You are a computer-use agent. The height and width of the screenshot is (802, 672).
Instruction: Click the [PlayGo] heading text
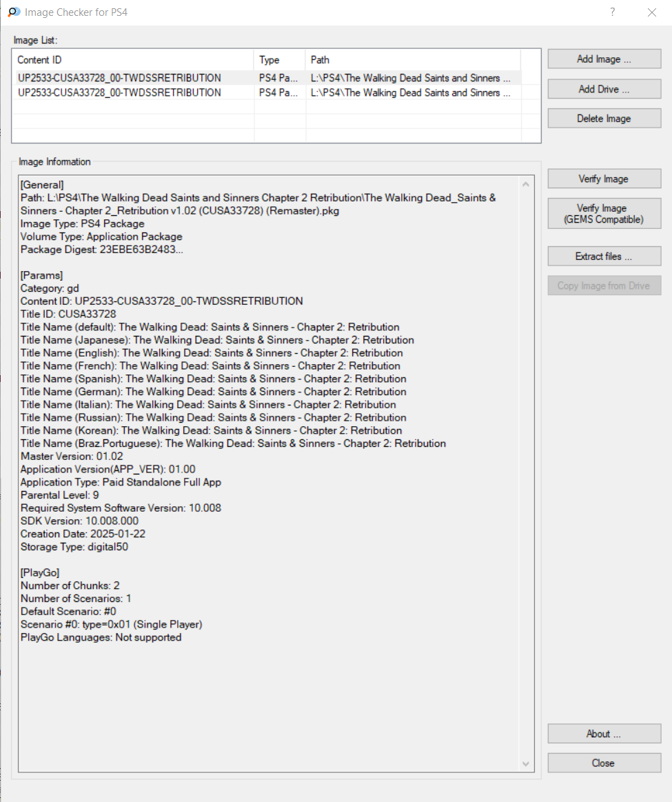coord(40,572)
